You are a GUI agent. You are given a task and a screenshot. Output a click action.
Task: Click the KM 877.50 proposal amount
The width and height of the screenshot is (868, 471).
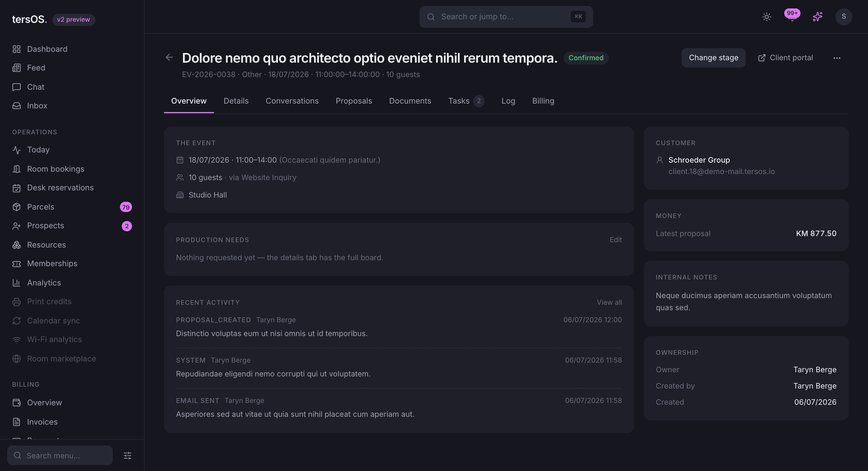click(x=816, y=233)
